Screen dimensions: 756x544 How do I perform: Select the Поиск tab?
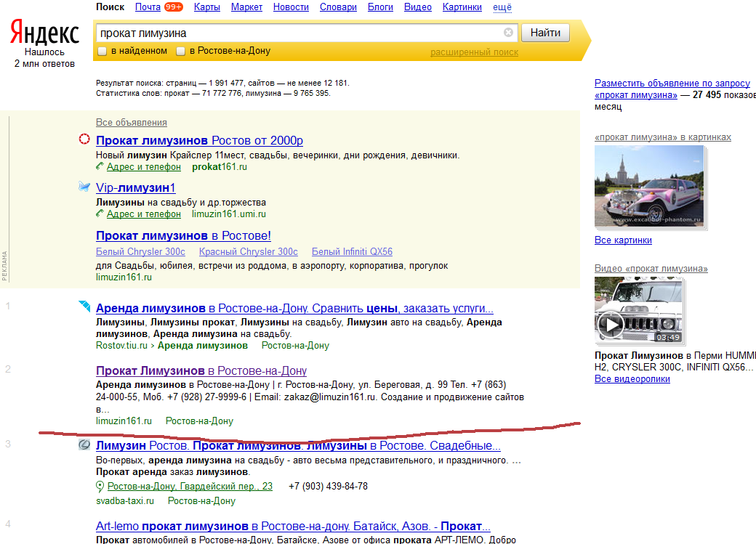(x=110, y=7)
